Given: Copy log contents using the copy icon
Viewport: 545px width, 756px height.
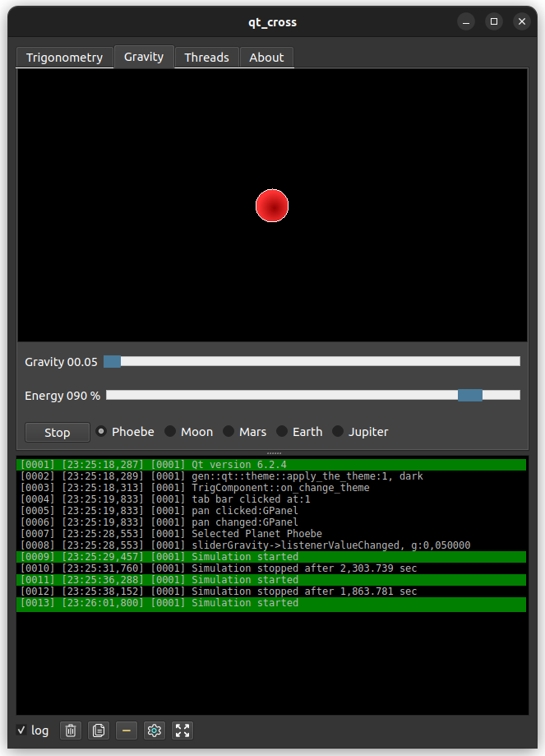Looking at the screenshot, I should (x=99, y=730).
